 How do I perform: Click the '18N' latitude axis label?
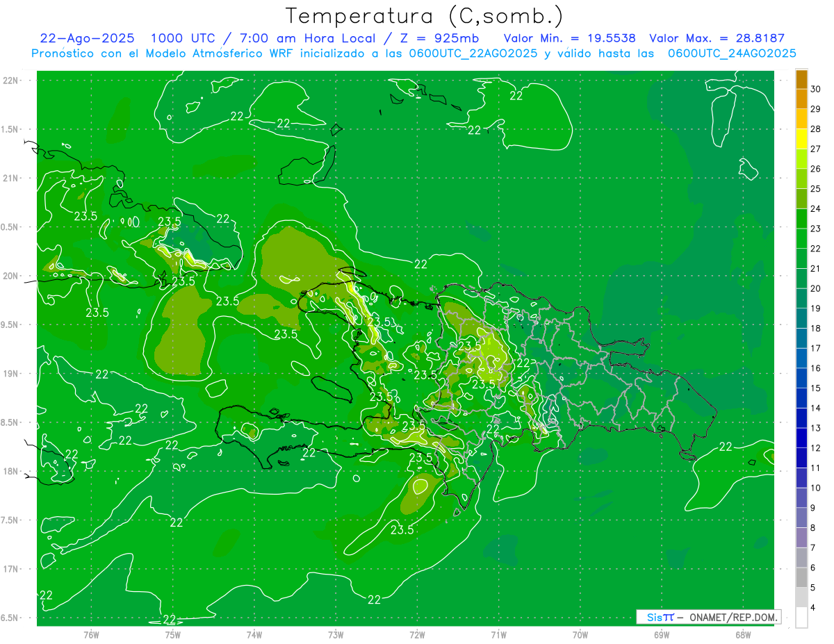tap(10, 471)
